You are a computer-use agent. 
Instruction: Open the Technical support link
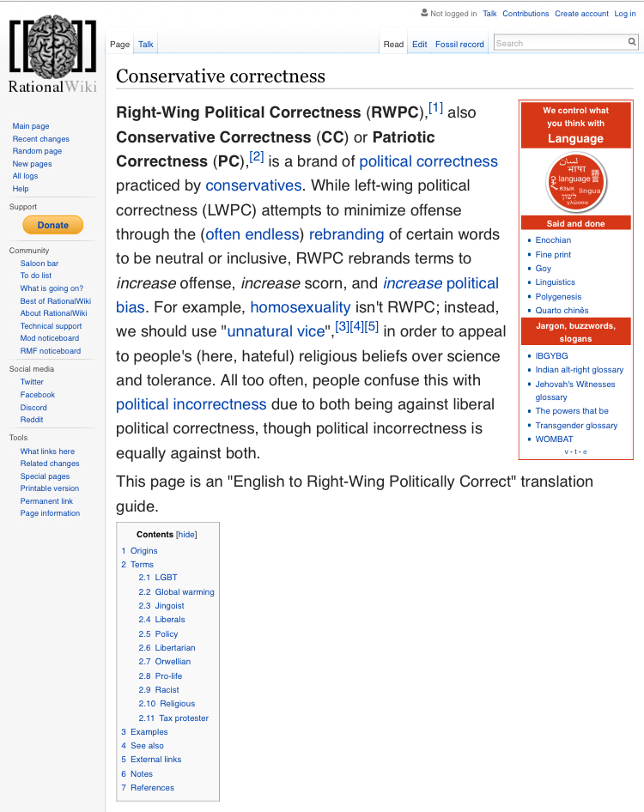point(51,325)
